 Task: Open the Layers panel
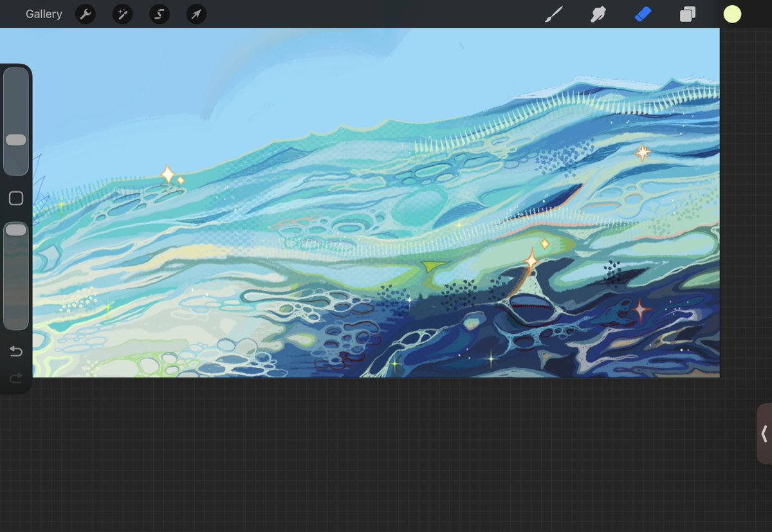coord(688,14)
